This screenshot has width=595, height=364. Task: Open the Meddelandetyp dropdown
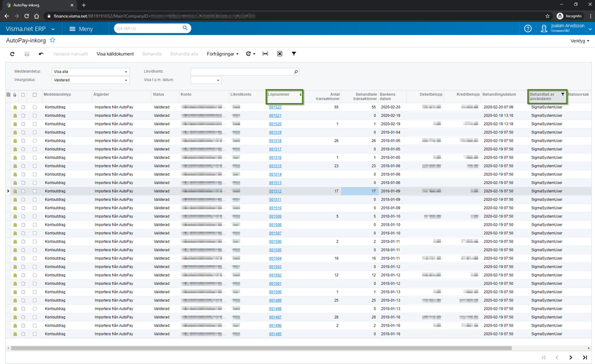pos(126,72)
